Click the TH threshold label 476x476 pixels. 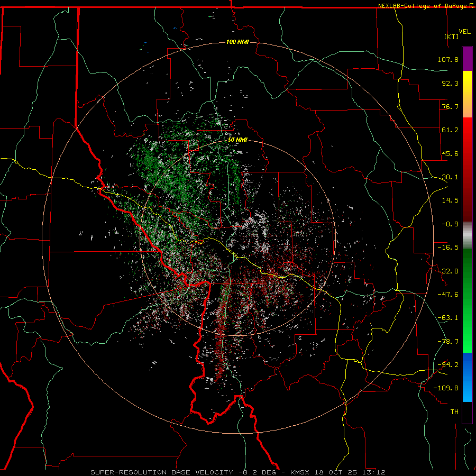[x=454, y=412]
